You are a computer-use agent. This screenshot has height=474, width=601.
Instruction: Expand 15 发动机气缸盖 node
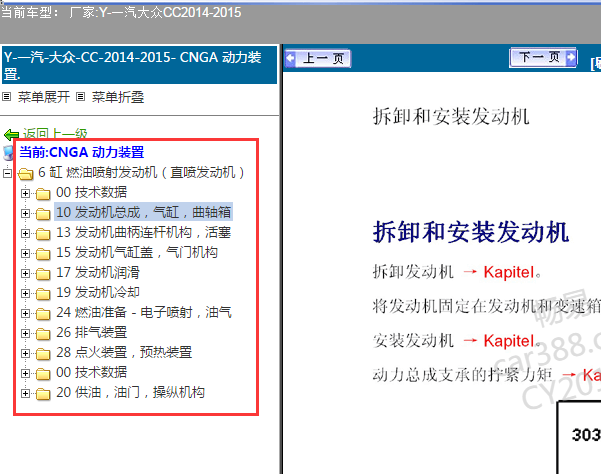point(25,253)
